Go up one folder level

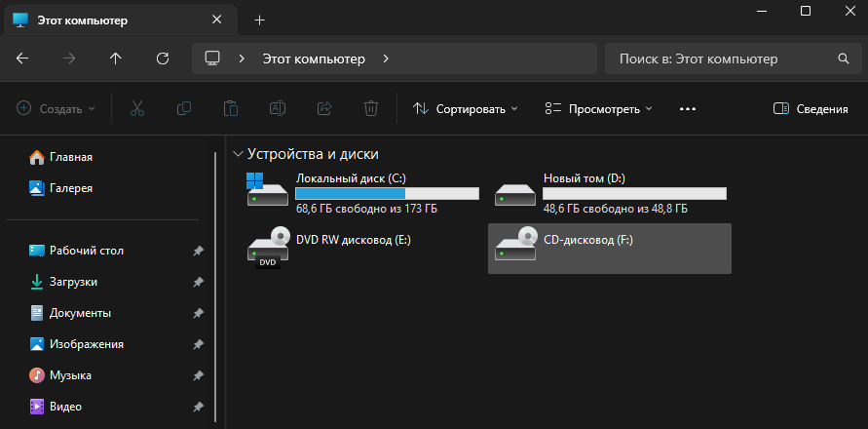[115, 58]
